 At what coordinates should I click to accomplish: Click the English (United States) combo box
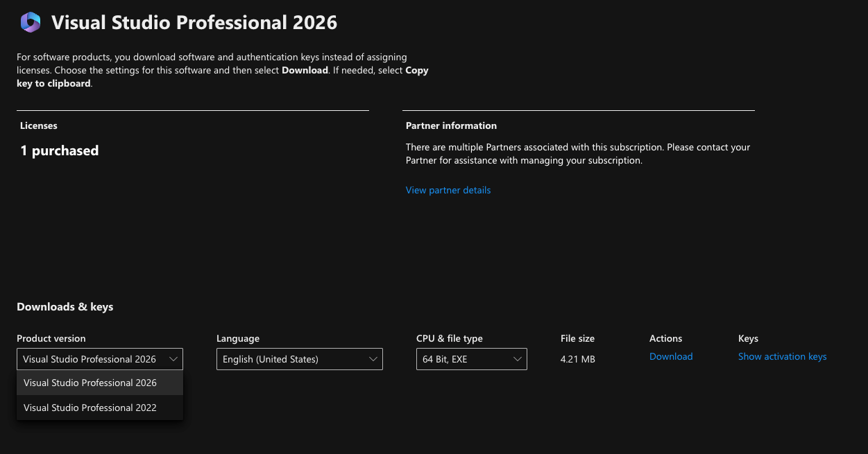pyautogui.click(x=298, y=359)
